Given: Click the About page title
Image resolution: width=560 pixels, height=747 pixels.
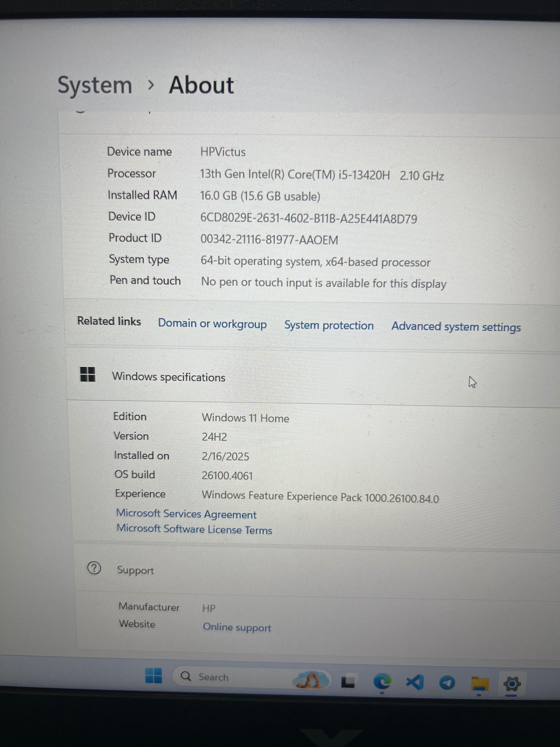Looking at the screenshot, I should click(201, 85).
